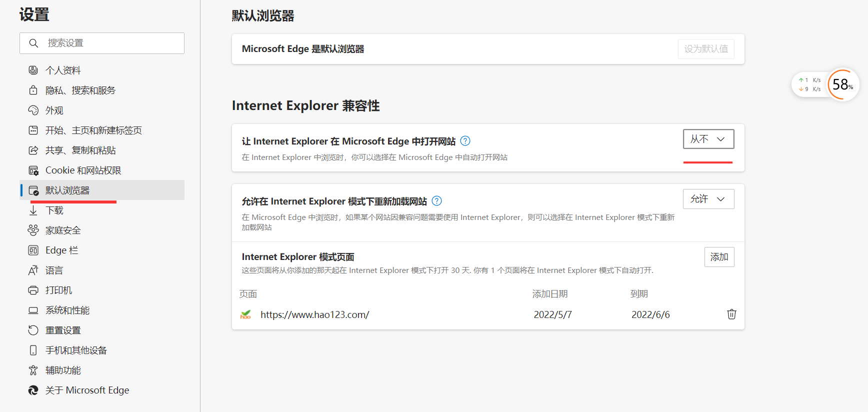This screenshot has height=412, width=868.
Task: Click the 开始、主页和新建标签页 icon
Action: click(x=33, y=130)
